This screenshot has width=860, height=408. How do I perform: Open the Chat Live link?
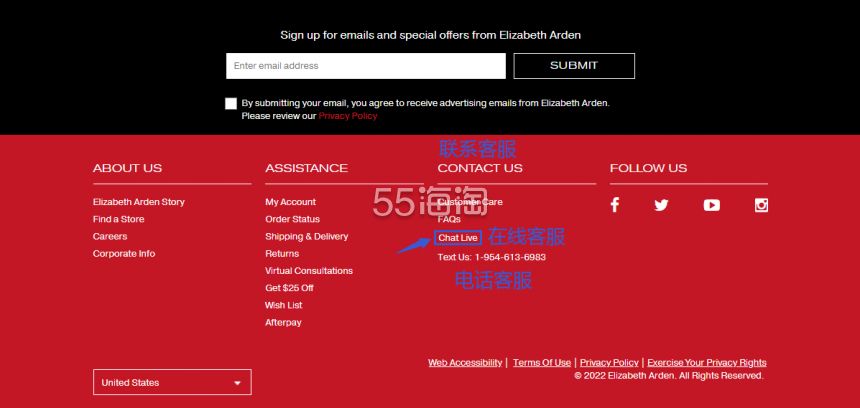tap(458, 237)
